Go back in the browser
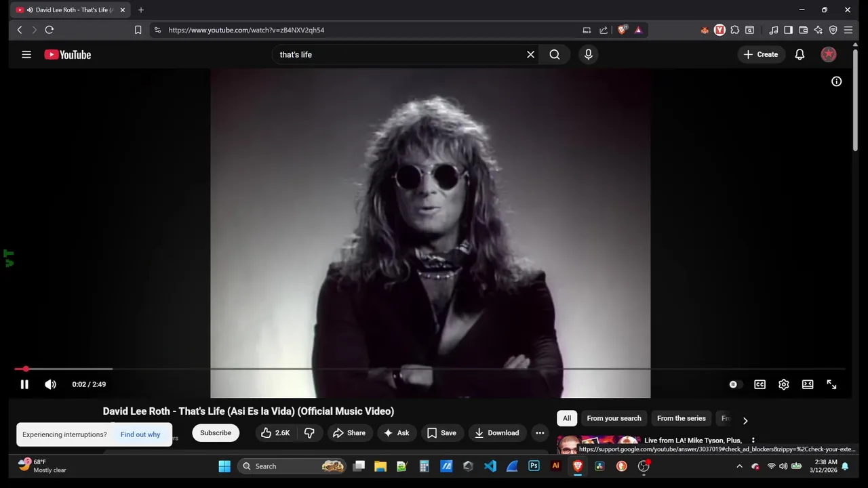Viewport: 868px width, 488px height. (20, 30)
